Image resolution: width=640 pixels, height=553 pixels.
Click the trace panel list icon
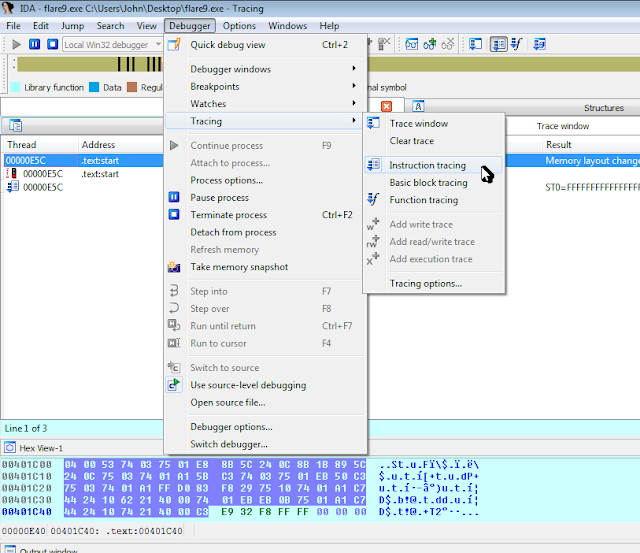point(16,125)
